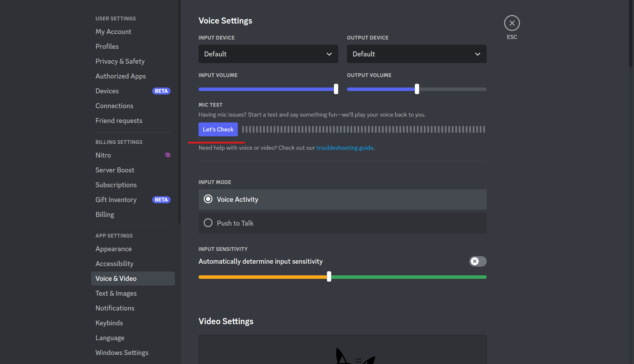Expand the Input Device dropdown
This screenshot has height=364, width=634.
(268, 54)
